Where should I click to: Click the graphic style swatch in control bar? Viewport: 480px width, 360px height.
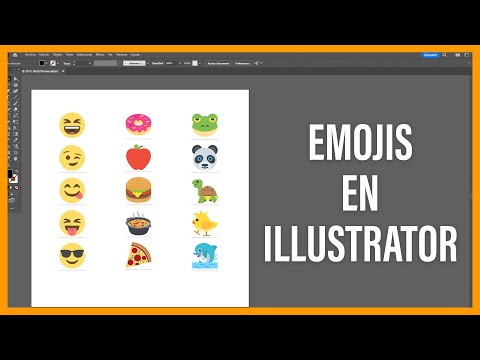(x=195, y=63)
